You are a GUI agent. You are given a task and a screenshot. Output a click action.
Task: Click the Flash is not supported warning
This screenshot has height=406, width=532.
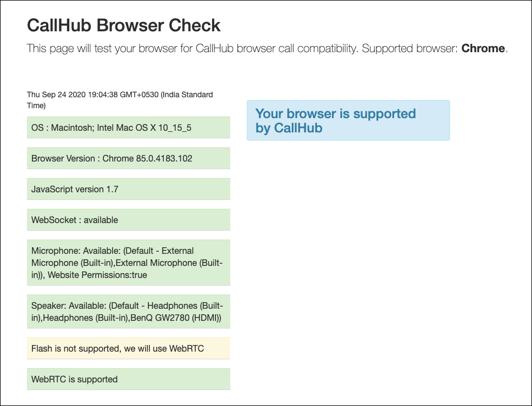pyautogui.click(x=129, y=348)
